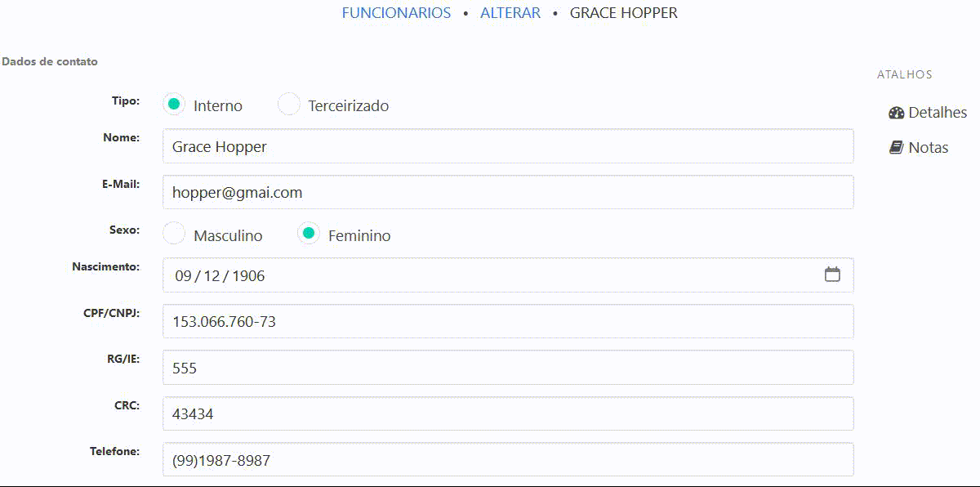
Task: Click the gauge icon beside Detalhes
Action: [x=896, y=113]
